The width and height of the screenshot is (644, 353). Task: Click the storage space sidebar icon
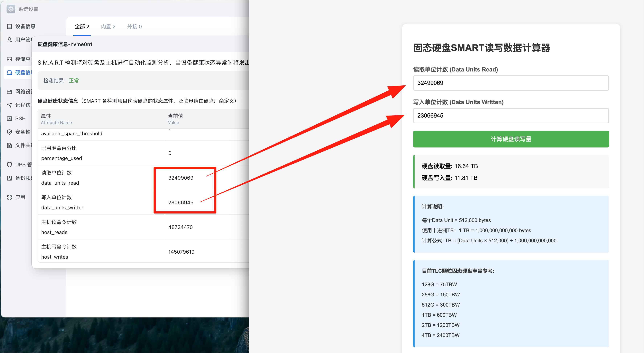point(9,59)
